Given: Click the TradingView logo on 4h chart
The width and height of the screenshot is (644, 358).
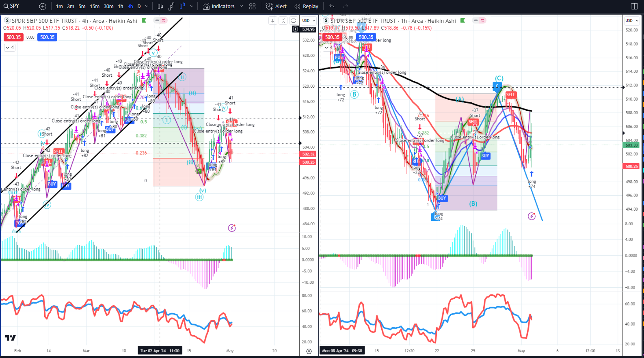Looking at the screenshot, I should click(10, 338).
